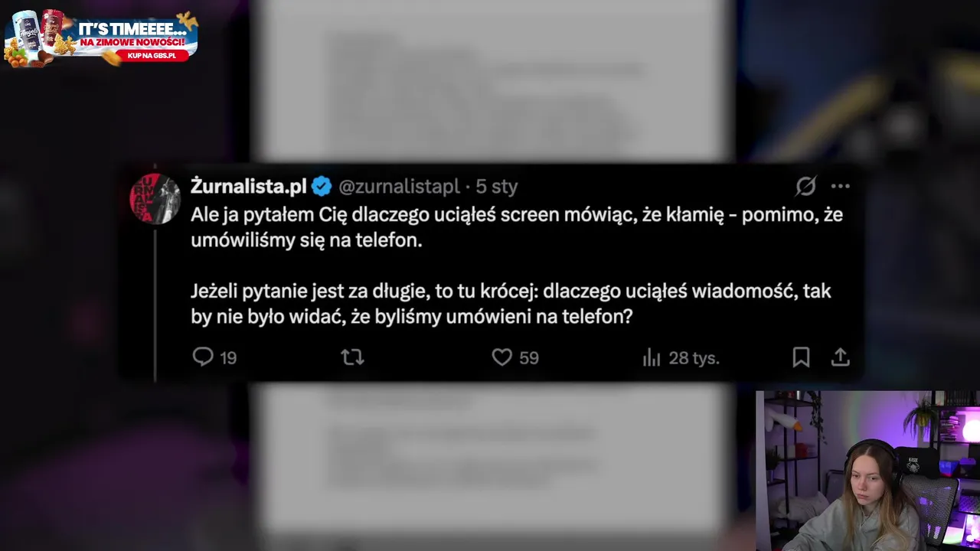Viewport: 980px width, 551px height.
Task: Open the Żurnalista.pl profile avatar
Action: point(155,199)
